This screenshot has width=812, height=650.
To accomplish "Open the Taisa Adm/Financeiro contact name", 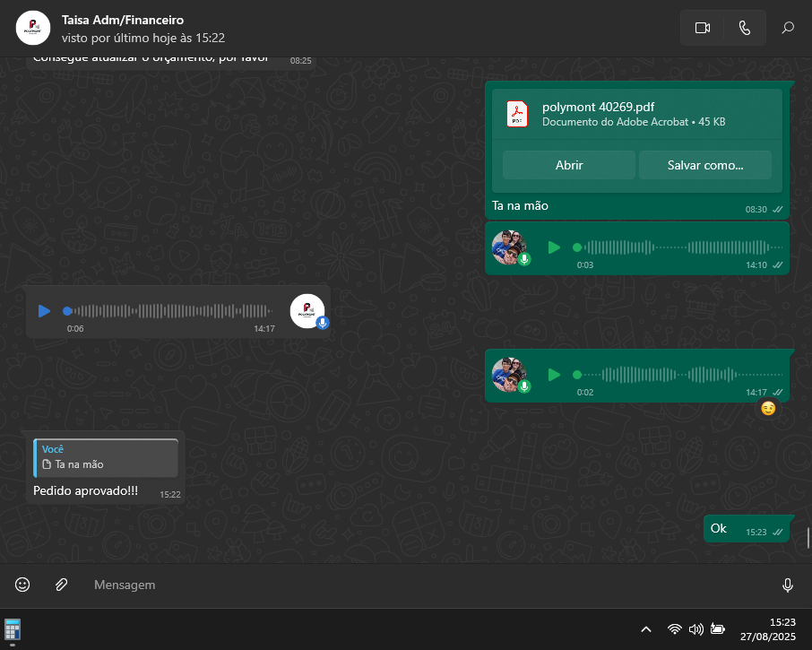I will (x=123, y=20).
